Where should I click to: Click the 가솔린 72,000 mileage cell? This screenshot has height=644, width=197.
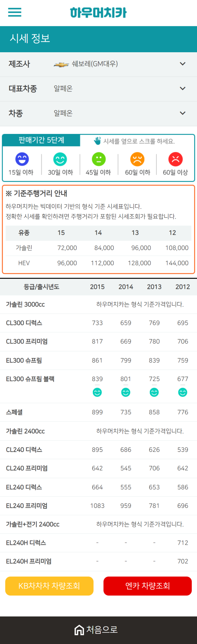[67, 248]
